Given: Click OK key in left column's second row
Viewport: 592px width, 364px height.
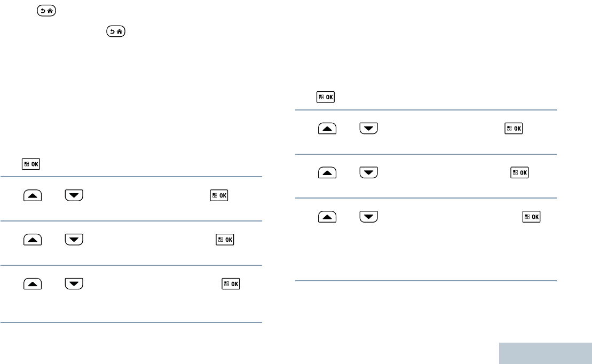Looking at the screenshot, I should pos(225,240).
